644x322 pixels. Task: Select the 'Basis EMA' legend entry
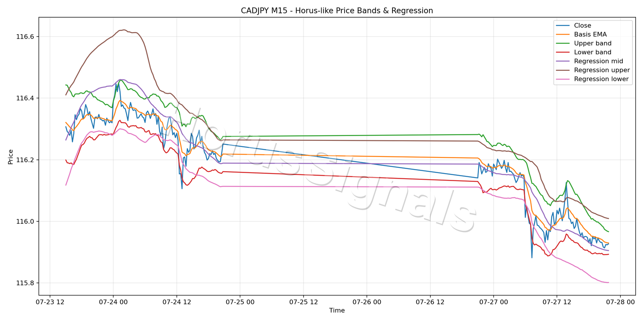[x=581, y=35]
